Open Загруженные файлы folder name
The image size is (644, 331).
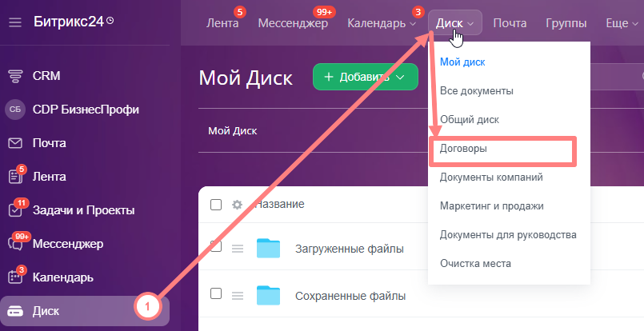(x=349, y=249)
